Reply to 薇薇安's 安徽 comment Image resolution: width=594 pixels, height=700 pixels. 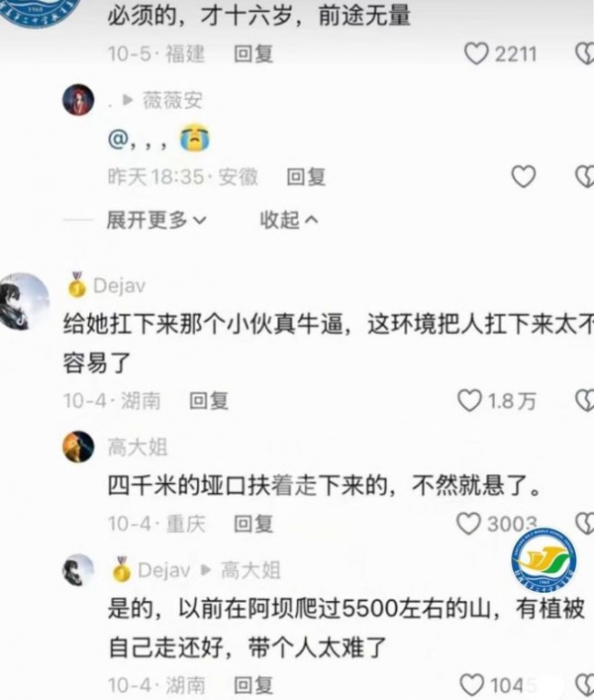pos(306,177)
